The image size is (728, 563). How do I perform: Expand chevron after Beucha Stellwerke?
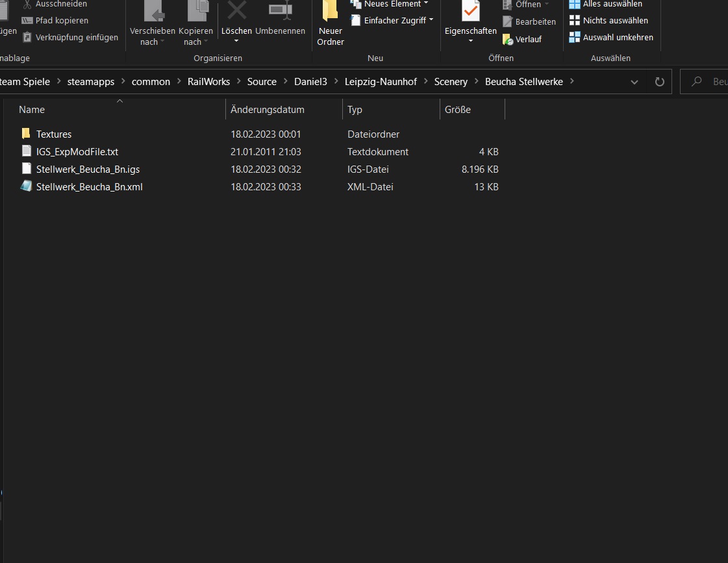[x=572, y=81]
